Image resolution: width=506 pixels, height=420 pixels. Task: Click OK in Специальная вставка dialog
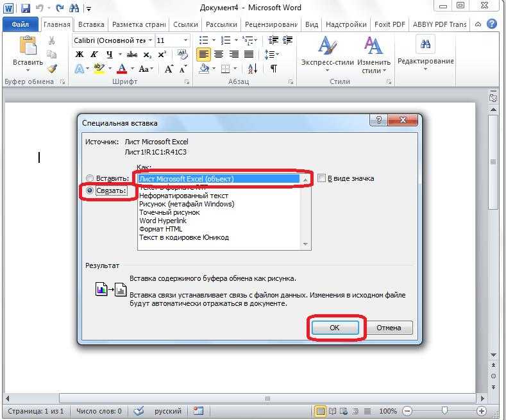click(x=335, y=328)
